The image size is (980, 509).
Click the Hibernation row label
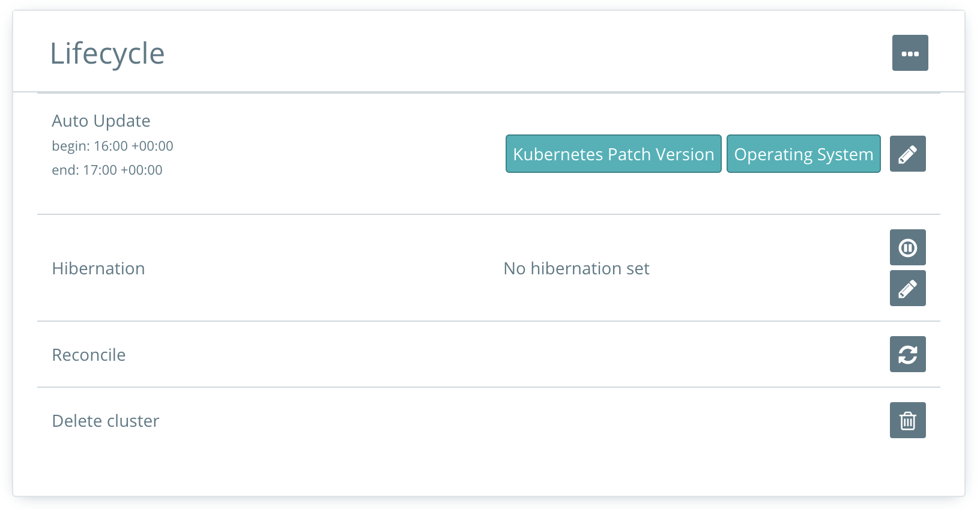pos(98,268)
